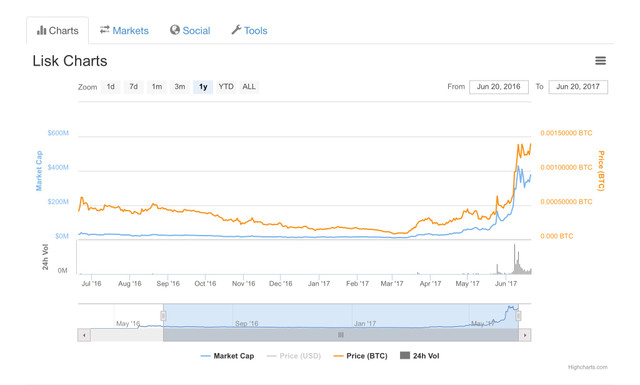640x385 pixels.
Task: Click the To date field
Action: tap(578, 87)
